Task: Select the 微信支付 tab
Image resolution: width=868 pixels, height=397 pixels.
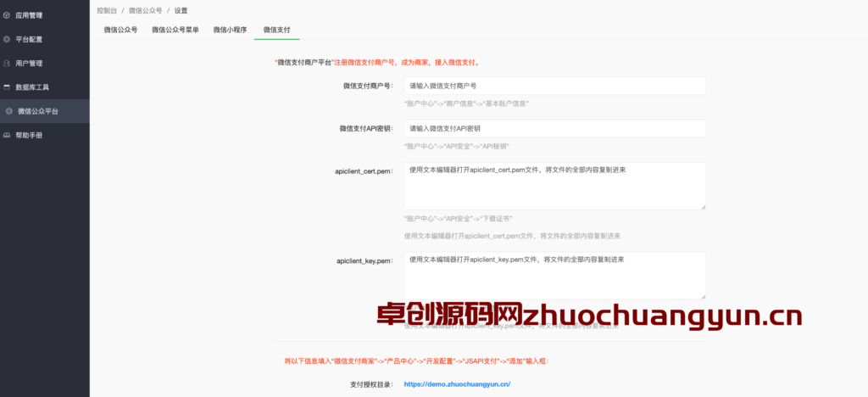Action: coord(277,30)
